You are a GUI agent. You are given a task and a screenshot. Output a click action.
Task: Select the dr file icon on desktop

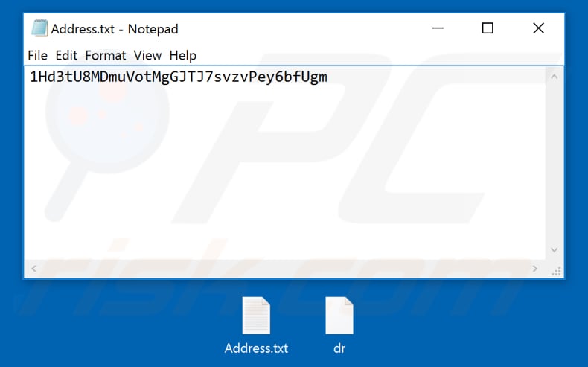coord(339,316)
